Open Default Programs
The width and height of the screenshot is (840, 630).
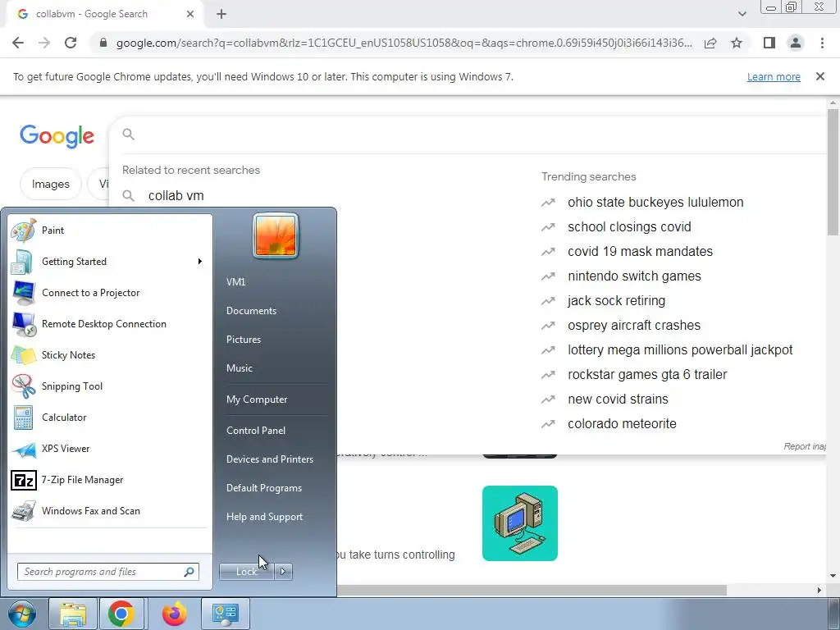(x=263, y=488)
